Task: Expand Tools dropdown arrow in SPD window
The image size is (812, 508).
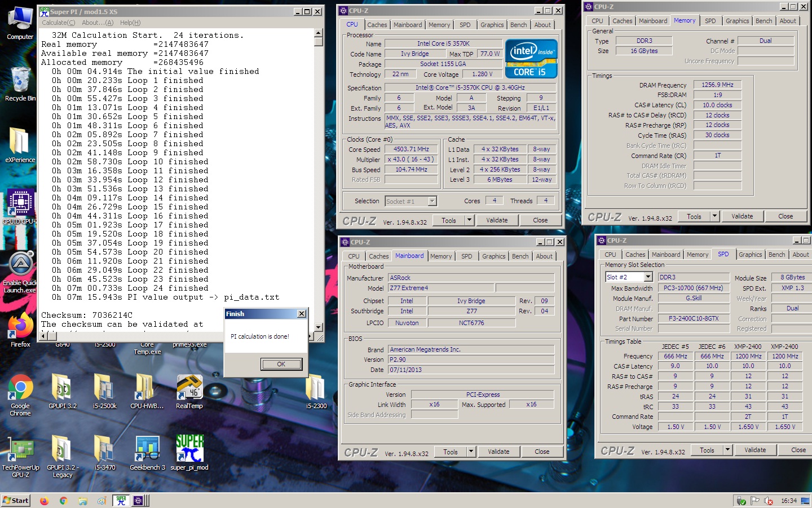Action: coord(727,450)
